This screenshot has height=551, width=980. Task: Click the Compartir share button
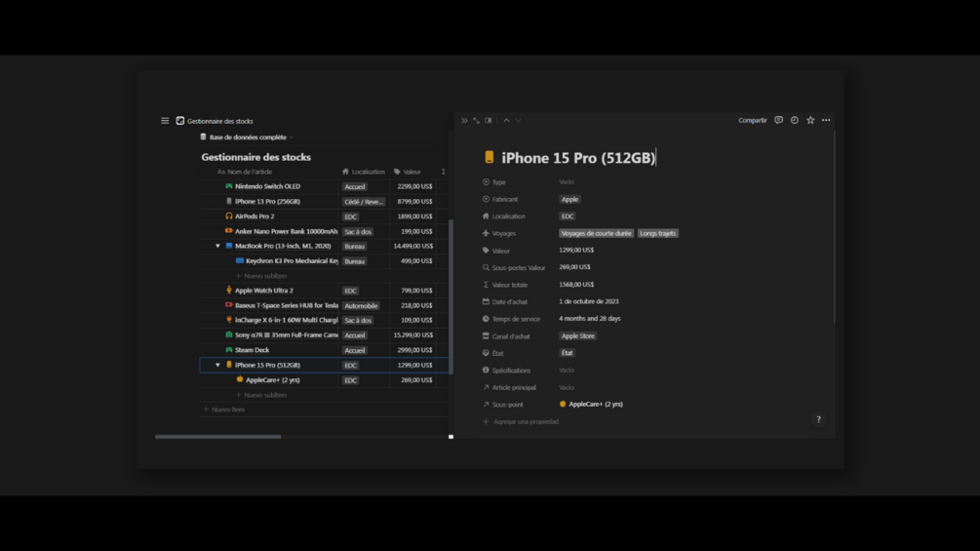753,121
